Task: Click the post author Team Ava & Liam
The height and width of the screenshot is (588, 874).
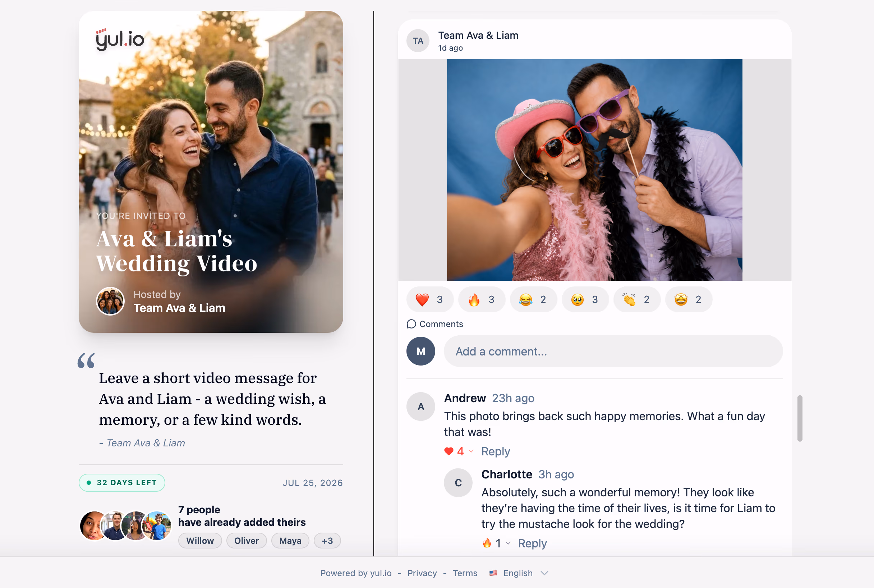Action: tap(478, 35)
